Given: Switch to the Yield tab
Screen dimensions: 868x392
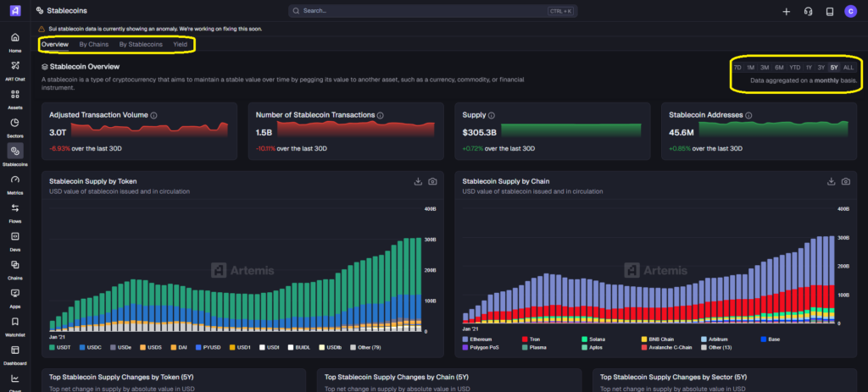Looking at the screenshot, I should [180, 43].
